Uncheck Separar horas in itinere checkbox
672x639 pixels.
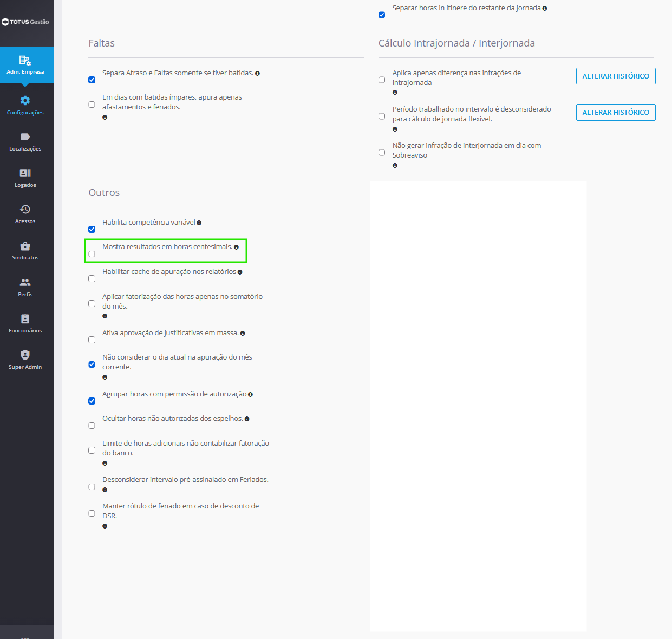click(x=382, y=15)
